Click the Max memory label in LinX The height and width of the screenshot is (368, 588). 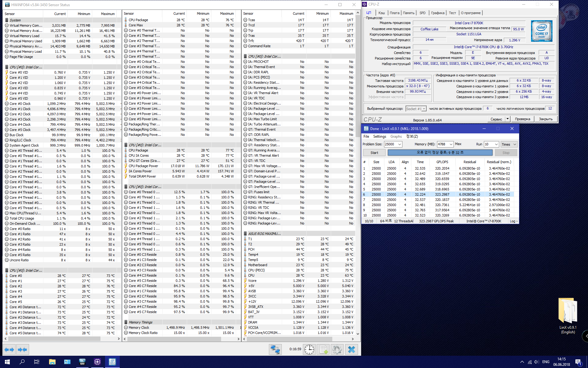pos(458,144)
